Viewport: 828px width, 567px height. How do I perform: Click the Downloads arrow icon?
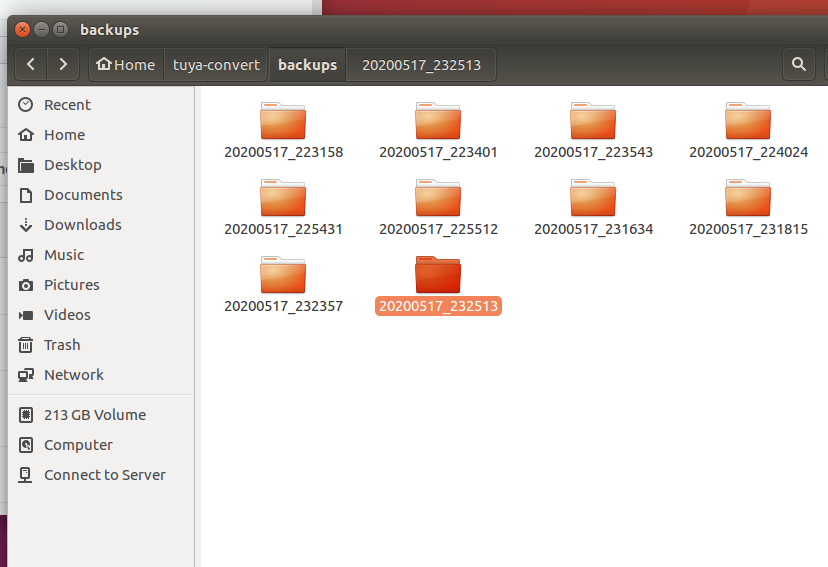click(x=25, y=225)
